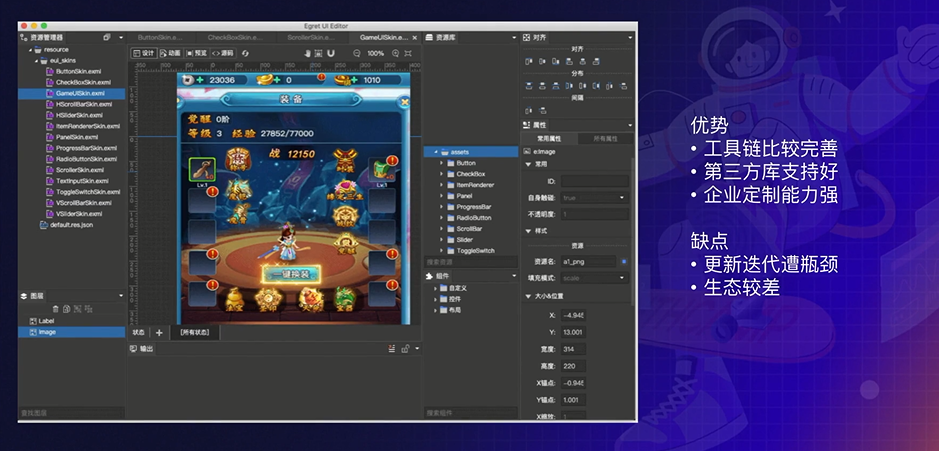This screenshot has width=939, height=451.
Task: Click the first icon in the 间隔 row
Action: [529, 110]
